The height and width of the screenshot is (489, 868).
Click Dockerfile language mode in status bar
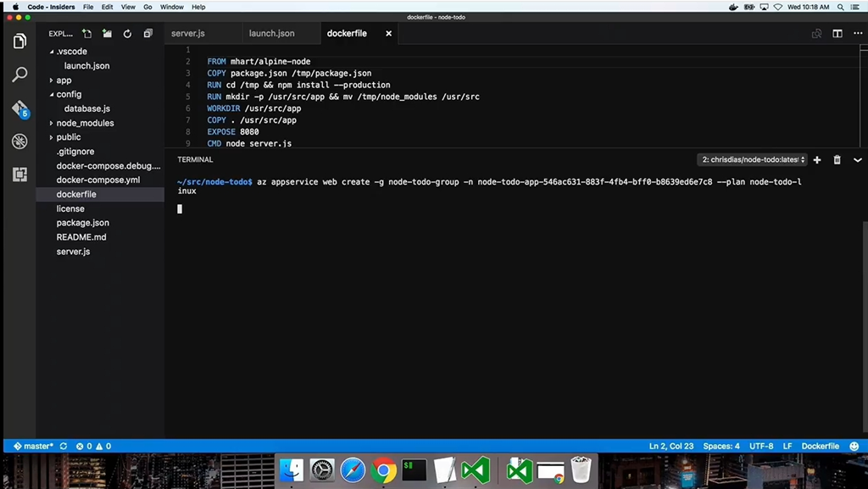coord(820,446)
